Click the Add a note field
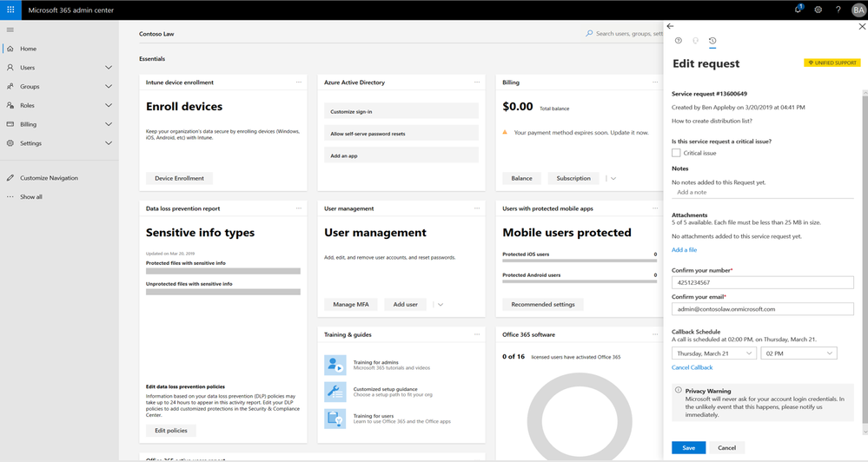The image size is (868, 462). [x=763, y=193]
